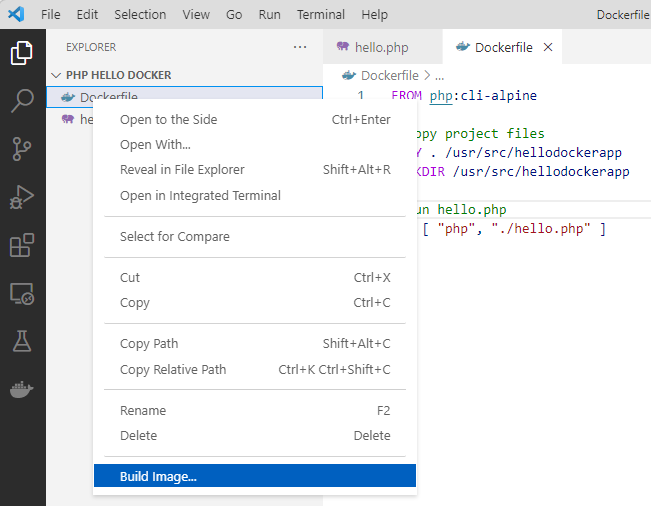Click the EXPLORER panel title
651x506 pixels.
[x=91, y=47]
